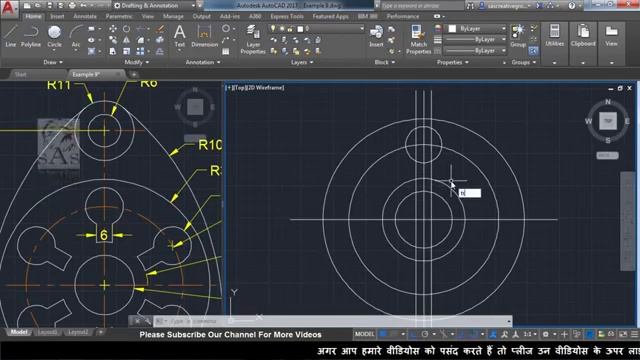This screenshot has height=360, width=640.
Task: Choose the Move tool in Modify panel
Action: click(x=113, y=29)
